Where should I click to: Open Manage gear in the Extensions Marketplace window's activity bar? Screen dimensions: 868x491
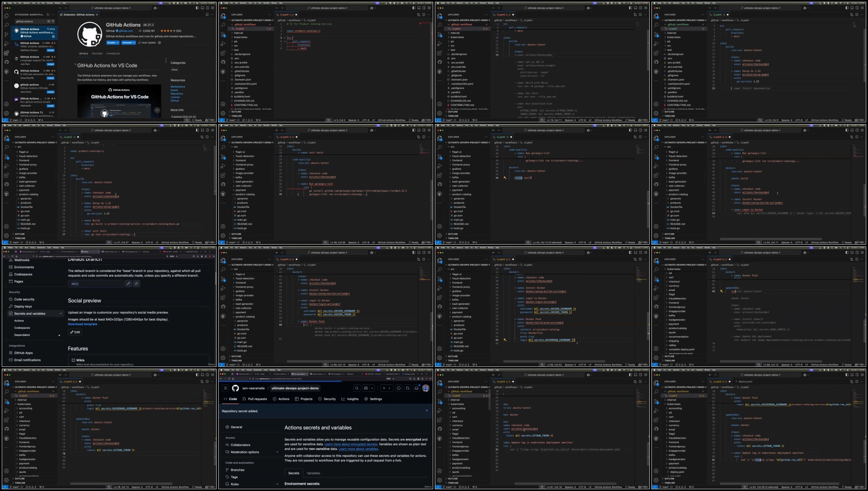click(x=6, y=113)
